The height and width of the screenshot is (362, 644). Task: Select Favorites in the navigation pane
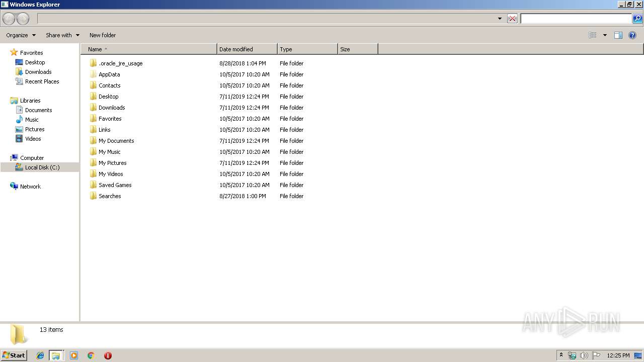pyautogui.click(x=27, y=53)
